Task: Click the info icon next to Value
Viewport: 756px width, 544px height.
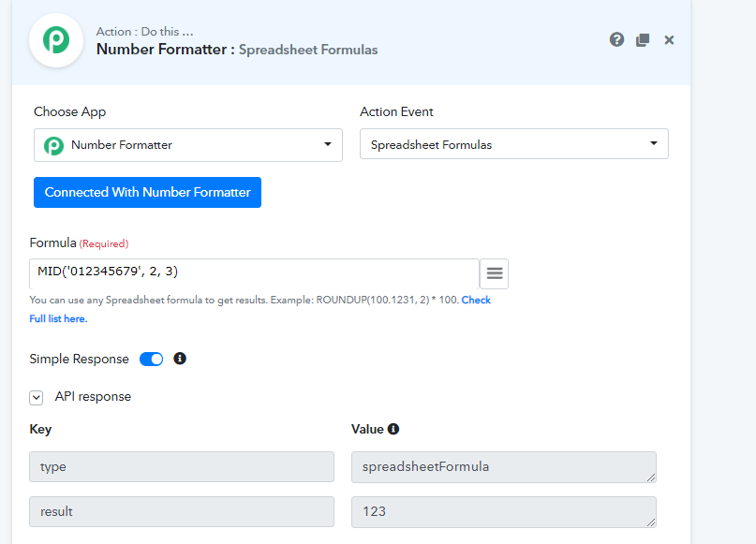Action: [393, 429]
